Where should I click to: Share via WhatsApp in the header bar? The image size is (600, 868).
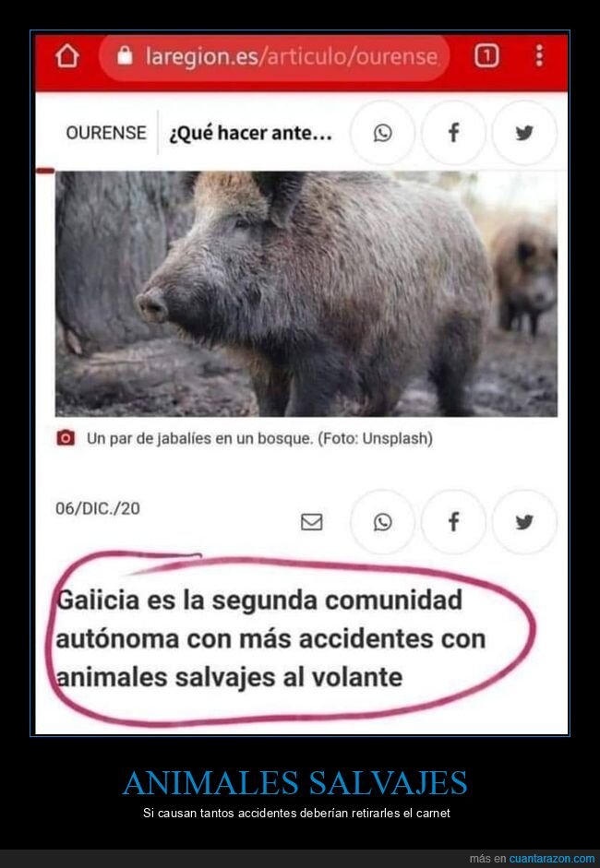[x=382, y=133]
